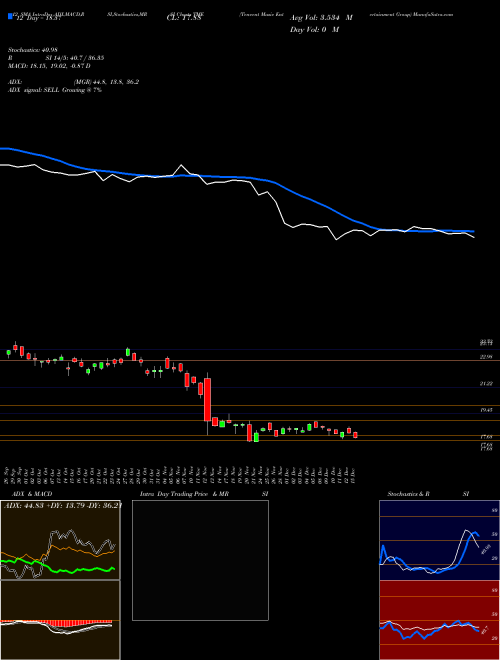
Task: Open the ADX indicator chart panel
Action: pyautogui.click(x=60, y=540)
